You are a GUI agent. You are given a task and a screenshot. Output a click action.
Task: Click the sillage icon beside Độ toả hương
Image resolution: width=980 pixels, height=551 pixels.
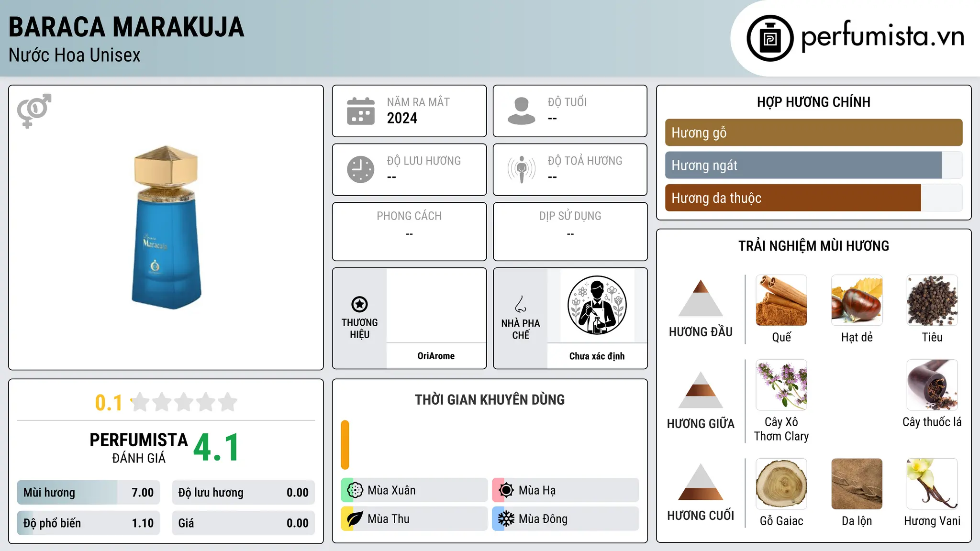(521, 169)
